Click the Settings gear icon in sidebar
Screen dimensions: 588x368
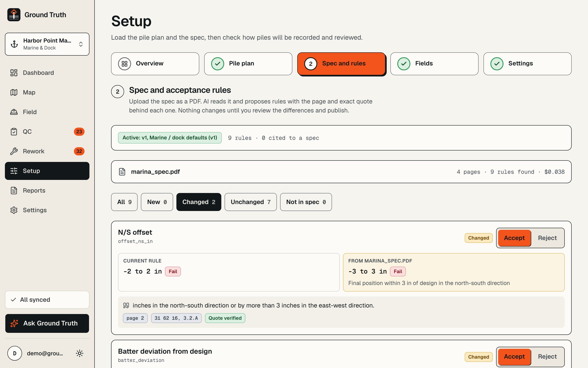[14, 210]
